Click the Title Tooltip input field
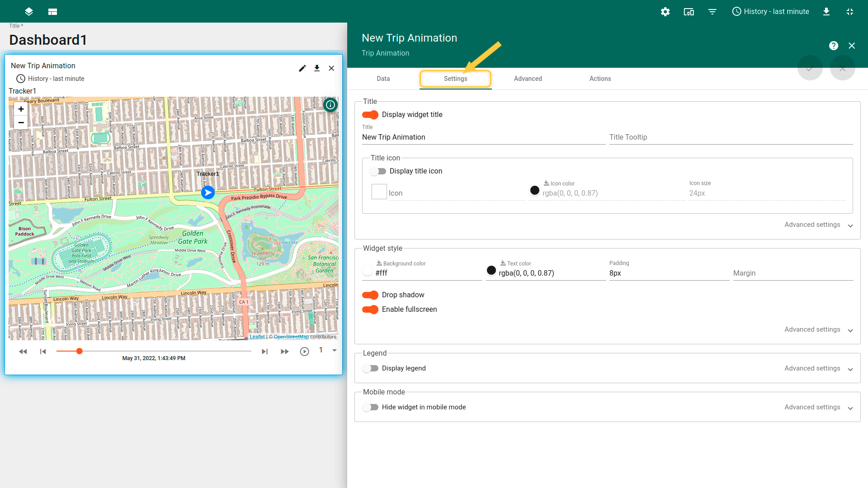 coord(730,137)
